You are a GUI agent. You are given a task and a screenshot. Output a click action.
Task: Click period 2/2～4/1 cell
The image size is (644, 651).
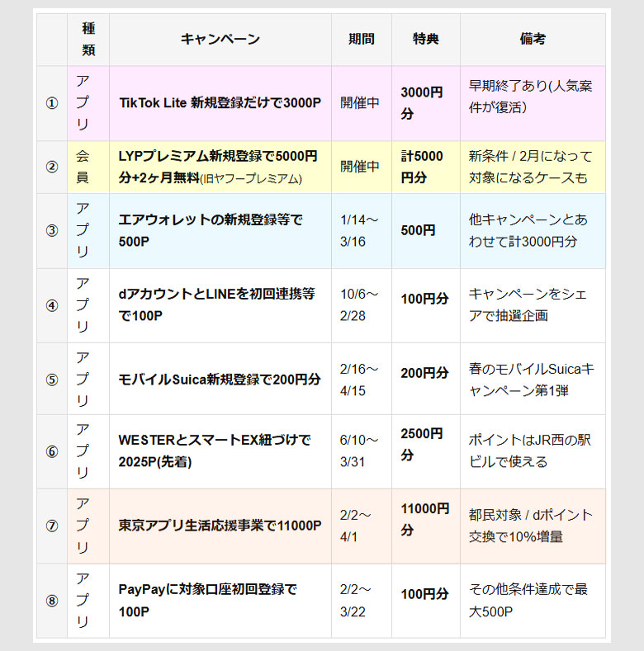point(362,526)
